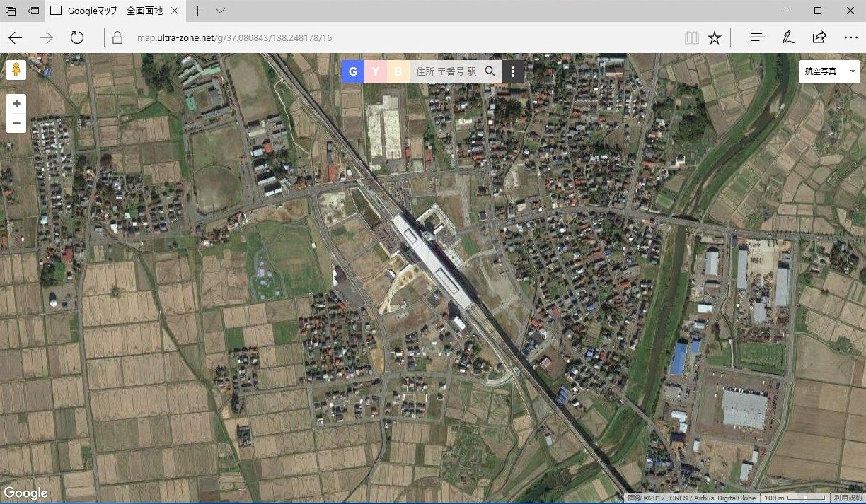Open tabs you've set aside

coord(11,11)
